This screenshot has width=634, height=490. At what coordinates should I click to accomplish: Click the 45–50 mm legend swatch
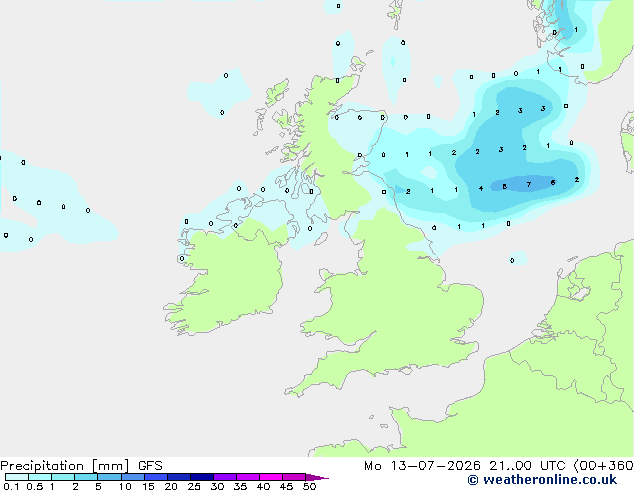pos(294,477)
